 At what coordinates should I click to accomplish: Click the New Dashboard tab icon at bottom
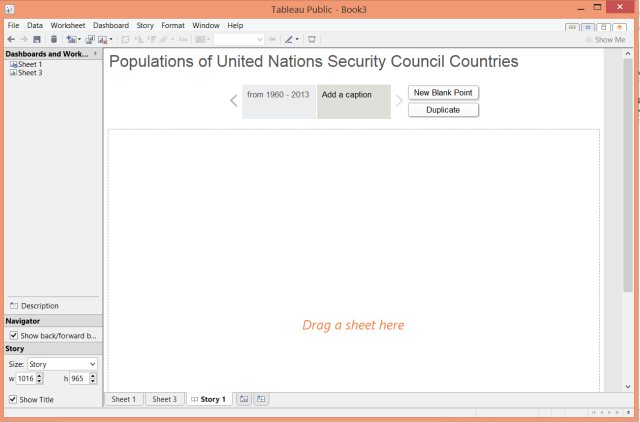tap(261, 399)
